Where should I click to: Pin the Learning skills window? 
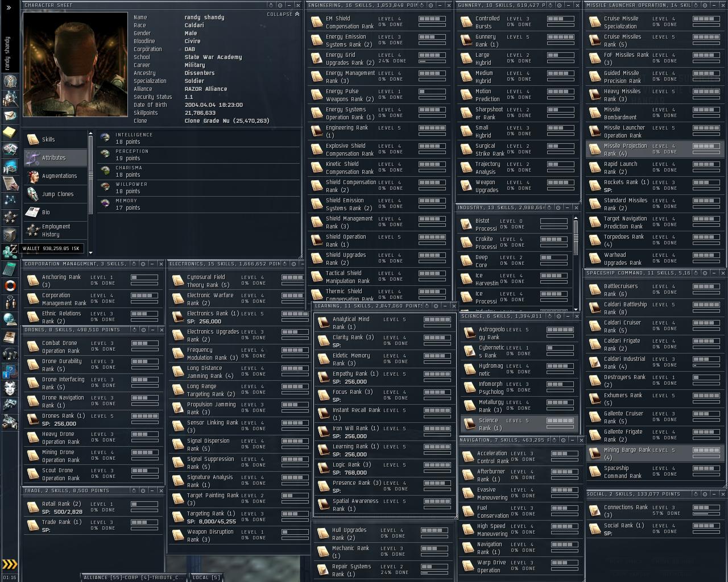click(436, 306)
